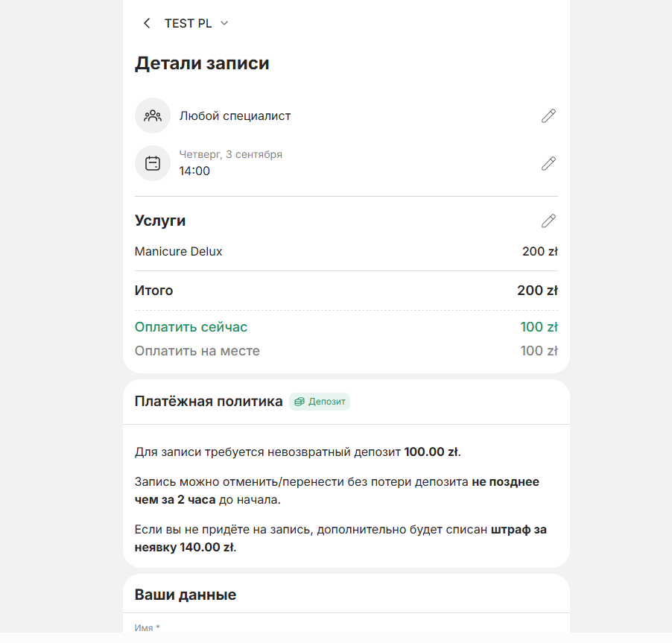Click the Оплатить сейчас row
The width and height of the screenshot is (672, 643).
pos(346,327)
